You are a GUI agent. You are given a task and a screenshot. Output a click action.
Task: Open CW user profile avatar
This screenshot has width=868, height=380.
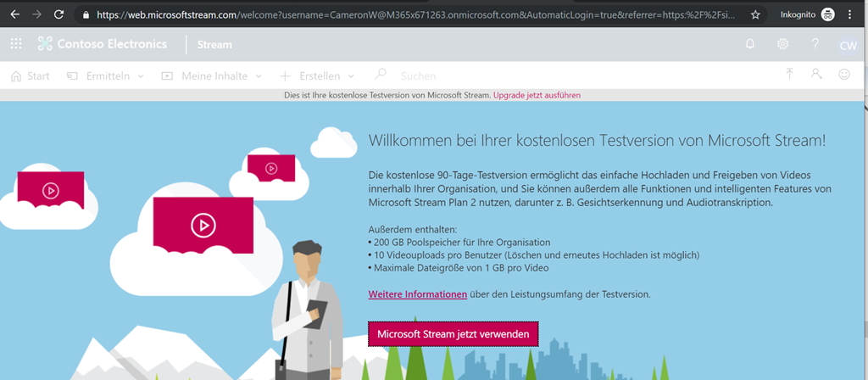click(848, 45)
